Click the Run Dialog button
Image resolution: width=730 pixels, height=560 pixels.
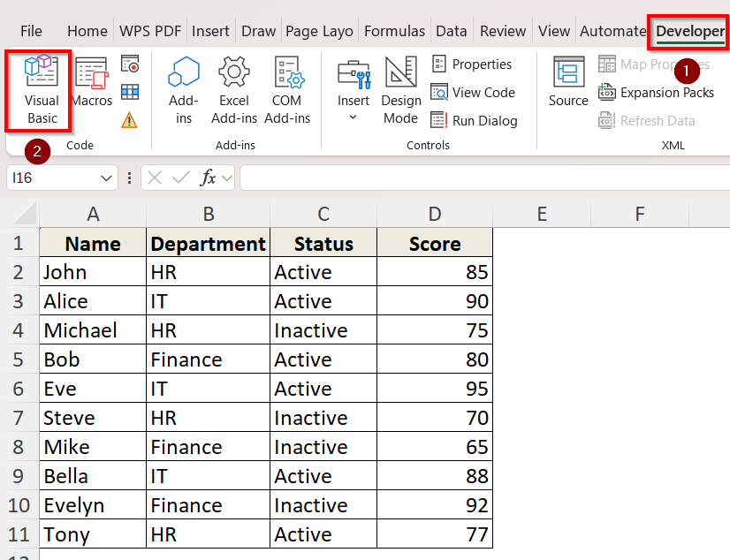pos(475,120)
